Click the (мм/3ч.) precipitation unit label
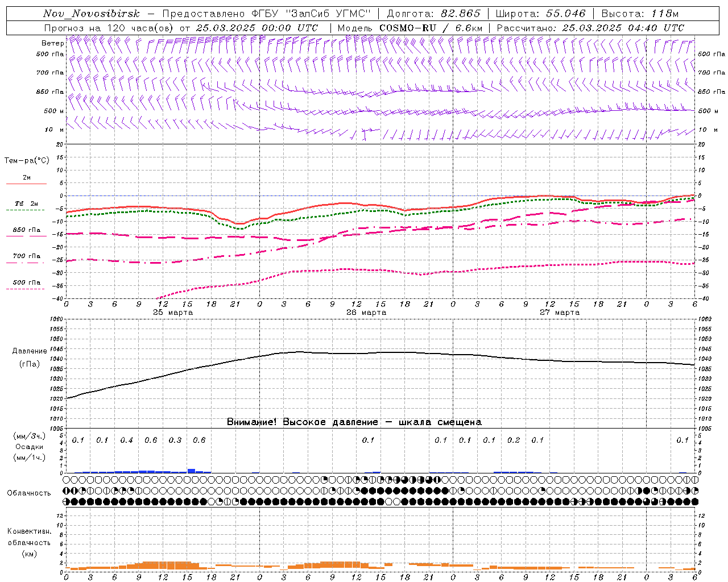The height and width of the screenshot is (582, 728). (x=30, y=436)
